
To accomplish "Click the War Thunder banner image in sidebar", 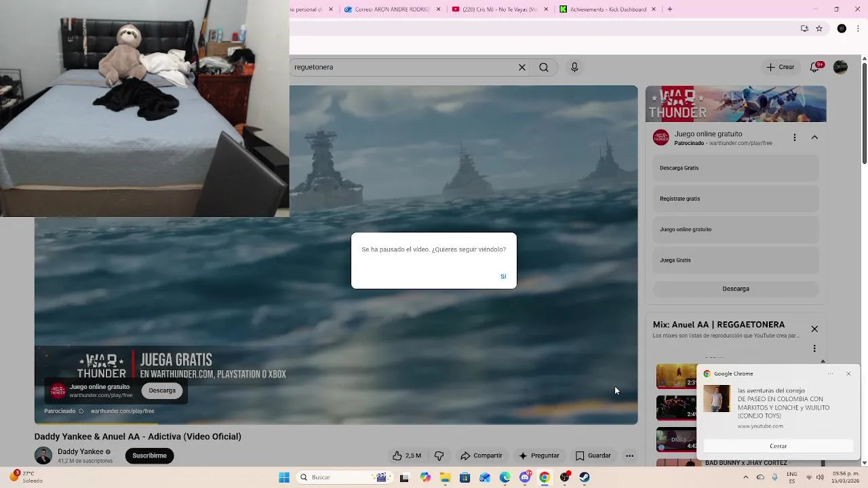I will (736, 104).
